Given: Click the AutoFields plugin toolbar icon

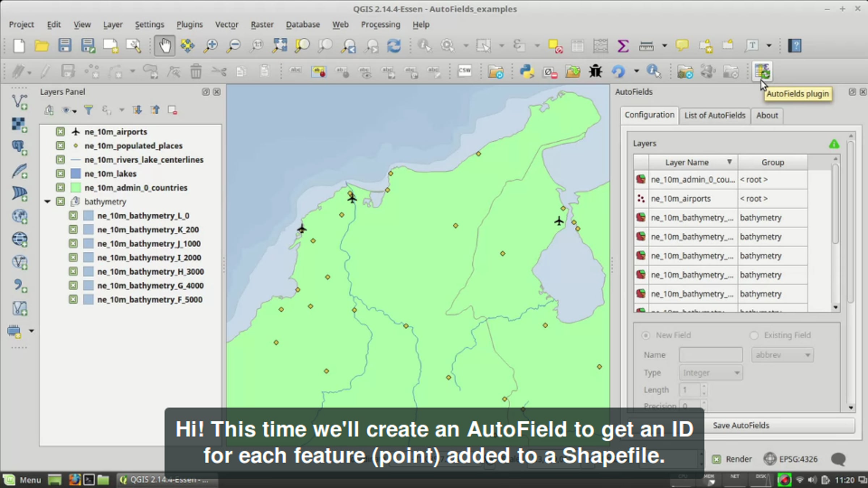Looking at the screenshot, I should (762, 71).
